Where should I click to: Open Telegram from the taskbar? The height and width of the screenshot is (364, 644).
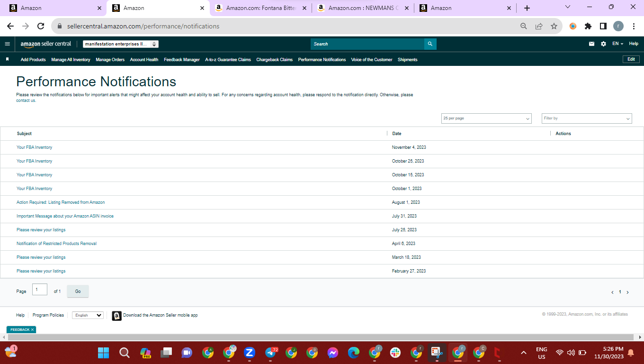271,353
